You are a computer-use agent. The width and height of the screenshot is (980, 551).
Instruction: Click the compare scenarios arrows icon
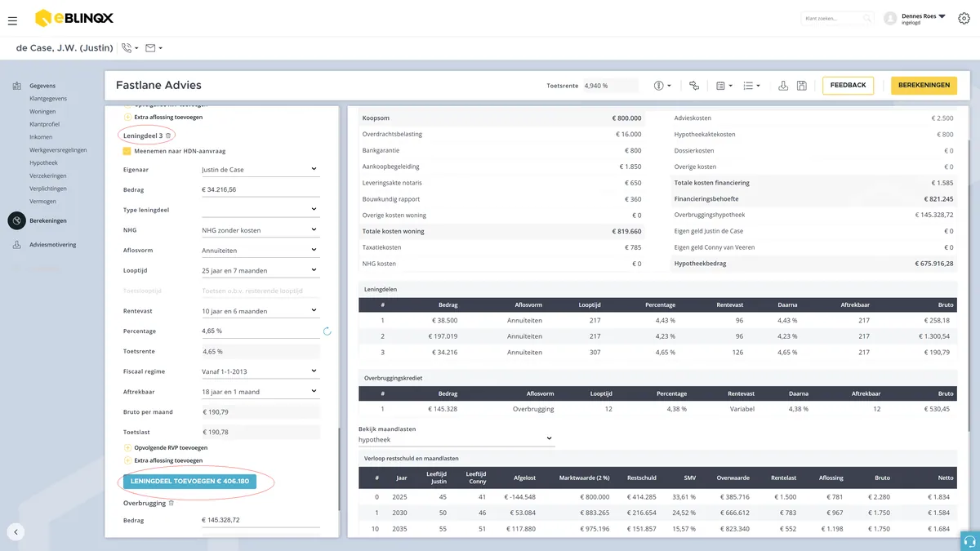(694, 86)
